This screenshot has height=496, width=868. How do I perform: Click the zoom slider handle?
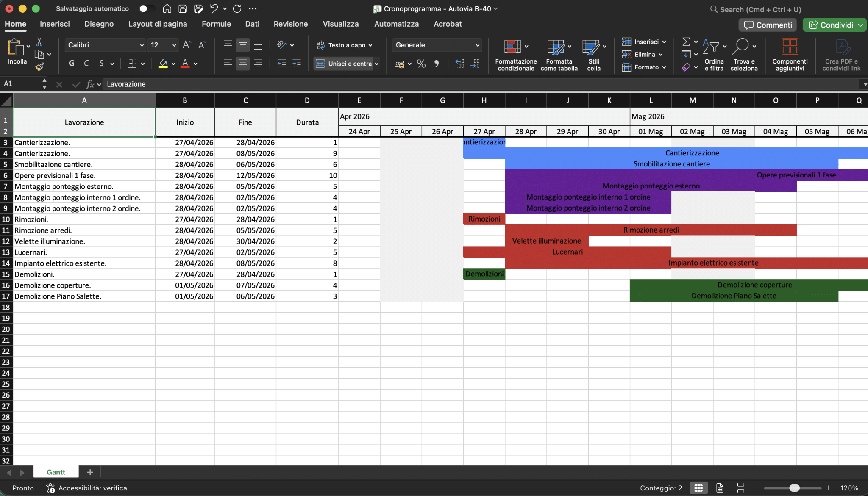(x=795, y=488)
